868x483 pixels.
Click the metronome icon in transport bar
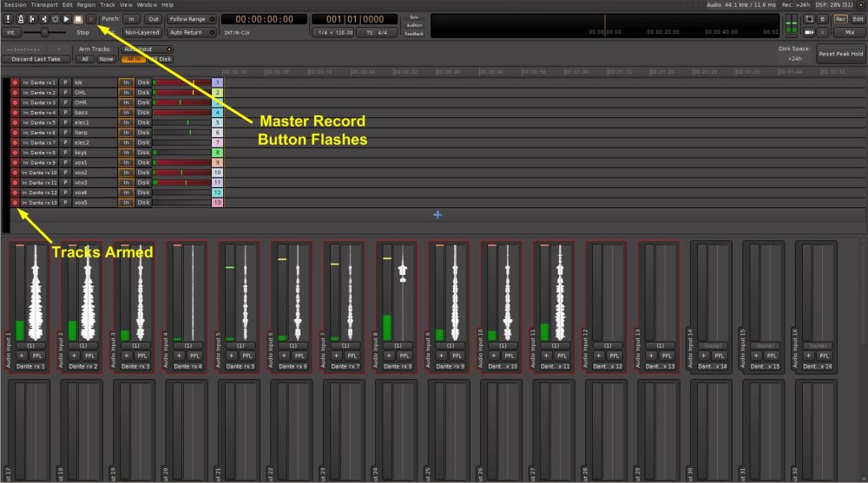tap(18, 18)
